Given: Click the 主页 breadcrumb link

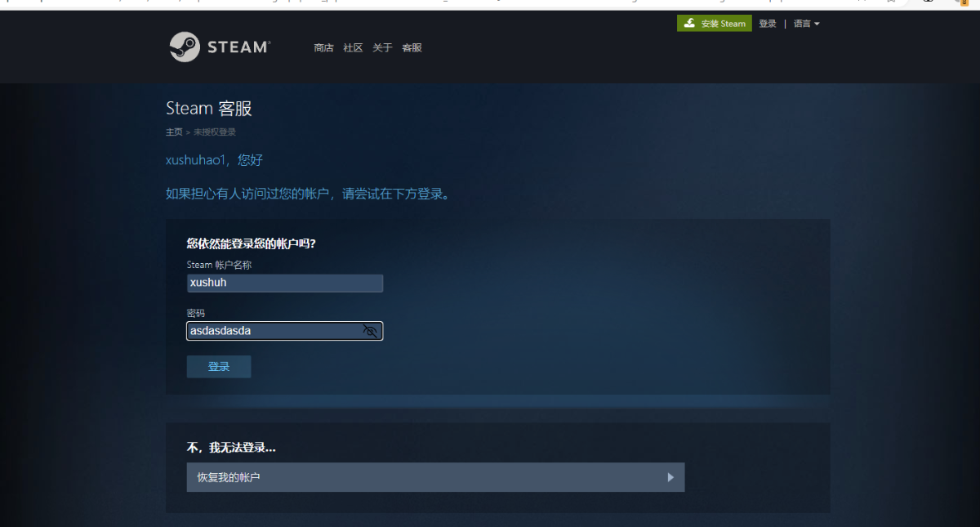Looking at the screenshot, I should click(x=174, y=132).
